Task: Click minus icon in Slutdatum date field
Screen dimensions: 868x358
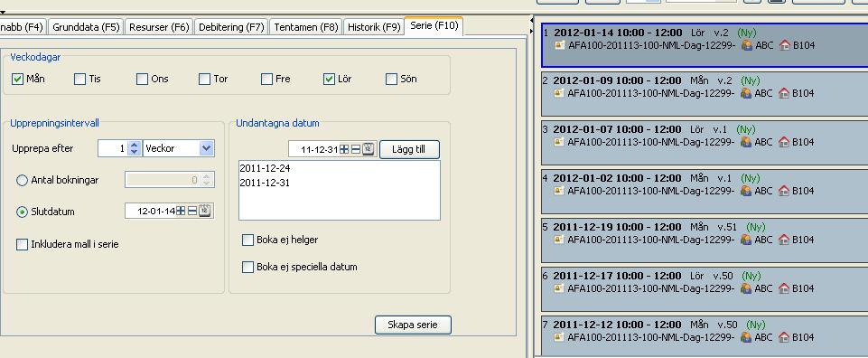Action: 192,212
